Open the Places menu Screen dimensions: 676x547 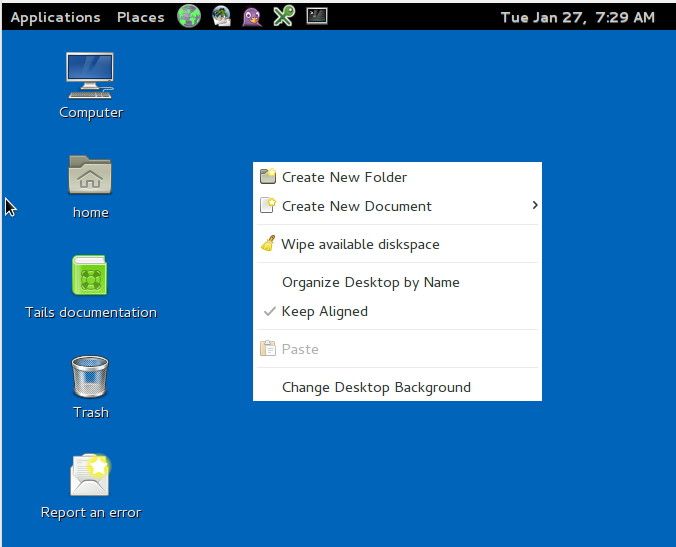coord(141,17)
